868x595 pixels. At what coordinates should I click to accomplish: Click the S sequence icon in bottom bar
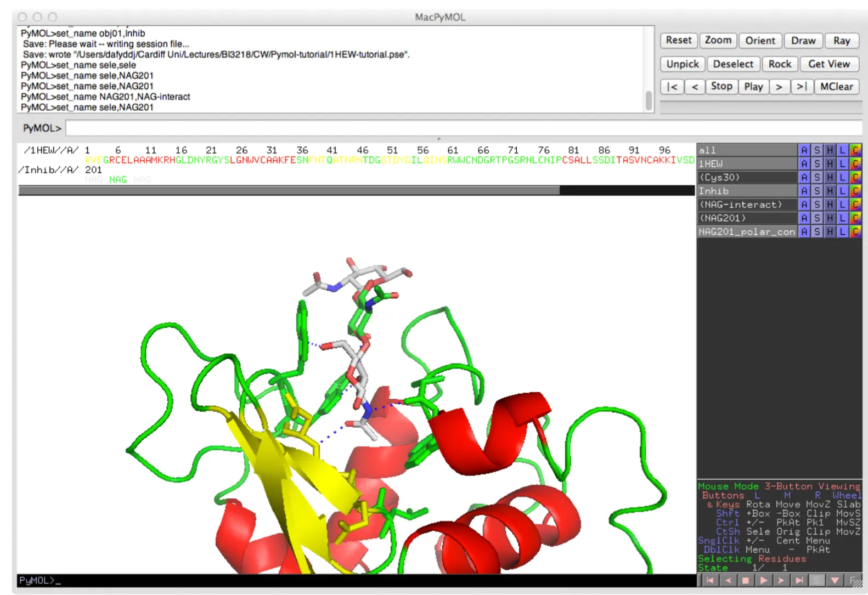click(817, 580)
